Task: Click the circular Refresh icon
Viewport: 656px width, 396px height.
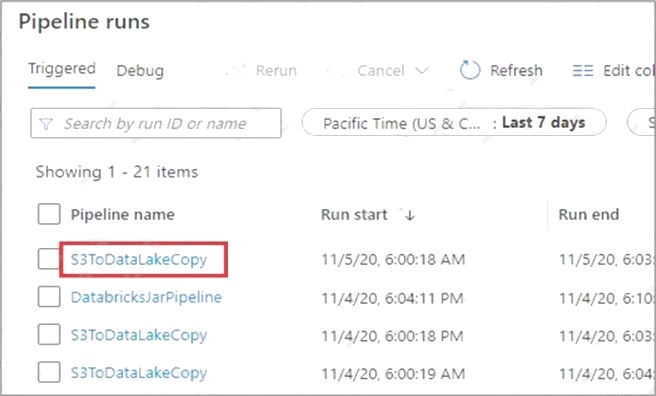Action: [470, 70]
